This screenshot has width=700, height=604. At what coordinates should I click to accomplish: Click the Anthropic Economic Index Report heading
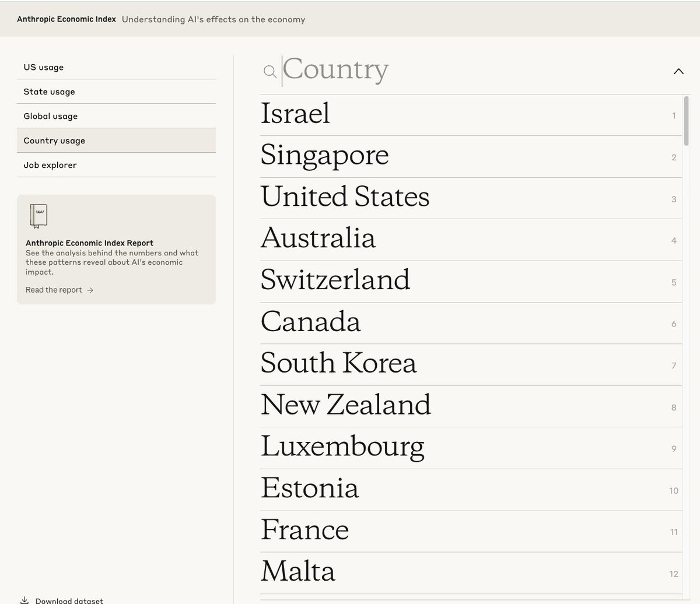click(89, 243)
